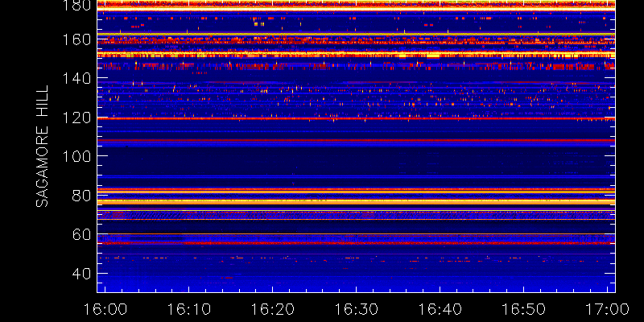This screenshot has width=644, height=322.
Task: Click the 16:50 time axis label
Action: 524,309
